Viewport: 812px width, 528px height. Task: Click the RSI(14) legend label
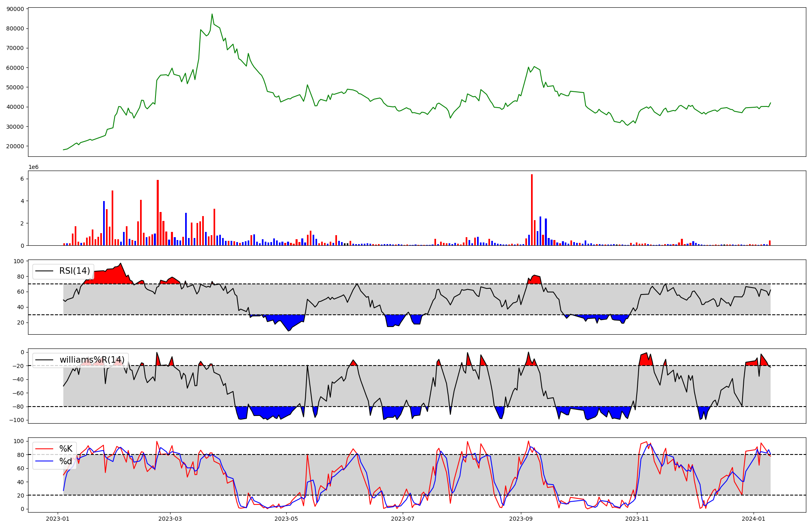coord(74,271)
